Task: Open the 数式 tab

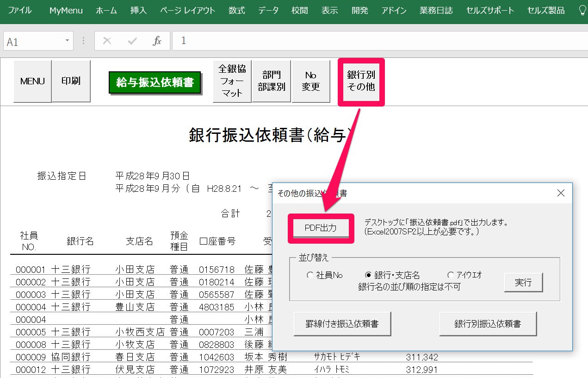Action: point(237,10)
